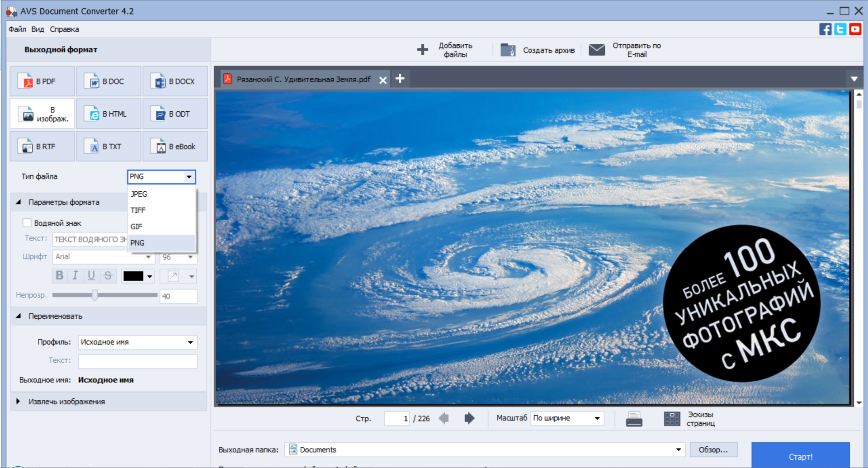Image resolution: width=868 pixels, height=468 pixels.
Task: Select the To Image output format
Action: pos(42,114)
